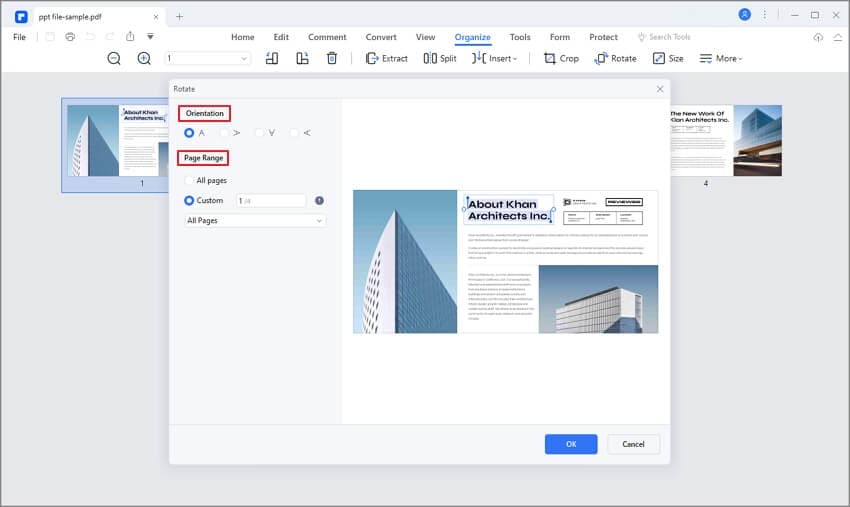Click the undo arrow icon
Image resolution: width=850 pixels, height=507 pixels.
coord(90,37)
